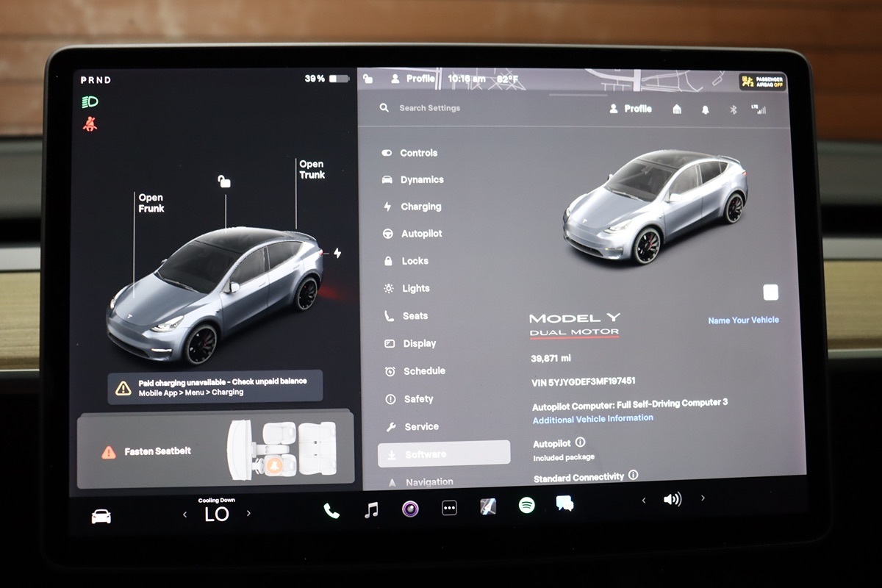
Task: Tap the Search Settings field
Action: coord(429,108)
